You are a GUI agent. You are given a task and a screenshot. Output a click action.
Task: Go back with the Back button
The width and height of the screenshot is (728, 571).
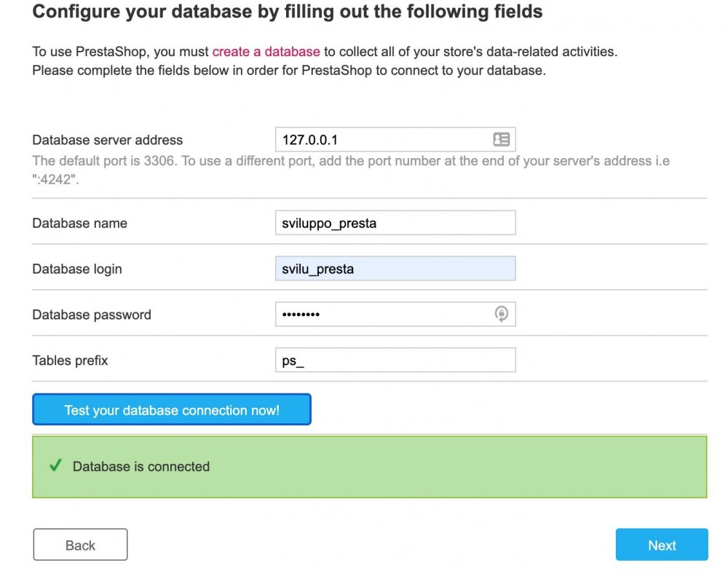[x=80, y=545]
